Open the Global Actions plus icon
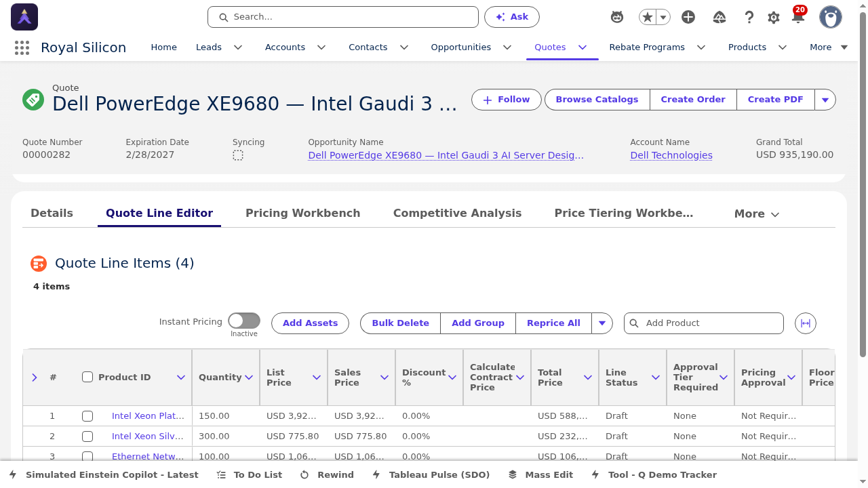868x488 pixels. (x=688, y=17)
